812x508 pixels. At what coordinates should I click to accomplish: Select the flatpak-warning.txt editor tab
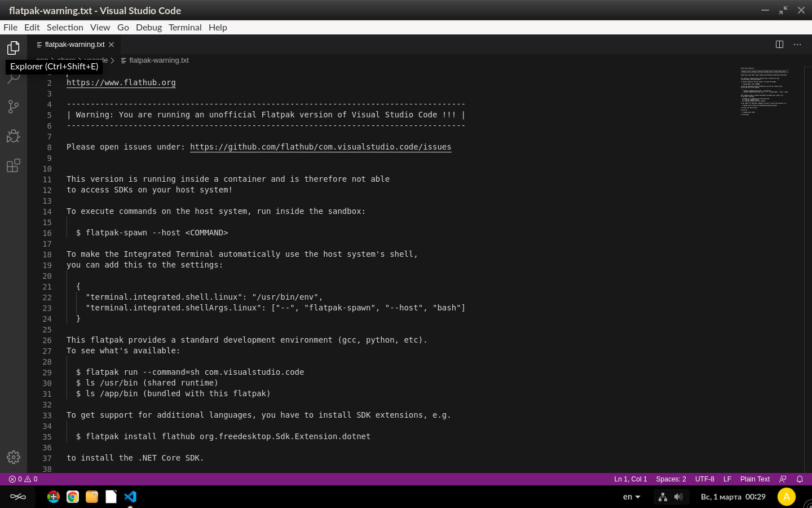click(74, 45)
